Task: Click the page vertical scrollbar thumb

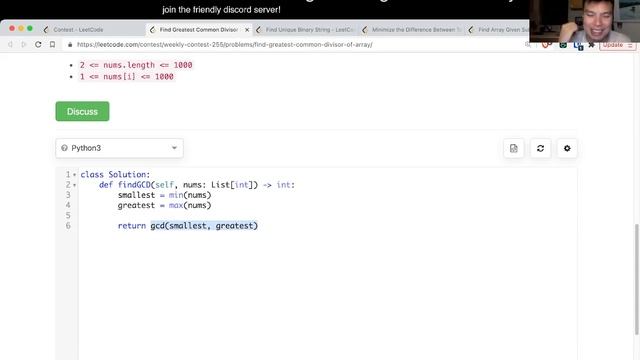Action: (x=636, y=279)
